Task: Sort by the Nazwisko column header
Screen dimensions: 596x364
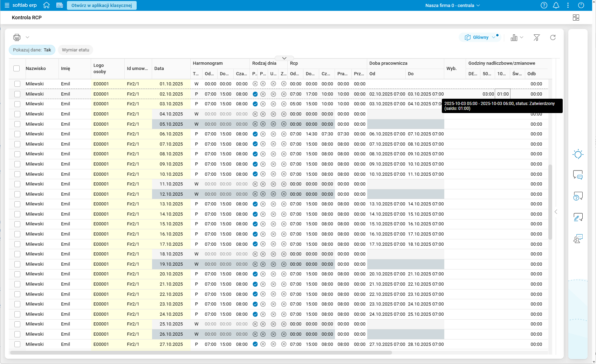Action: [36, 69]
